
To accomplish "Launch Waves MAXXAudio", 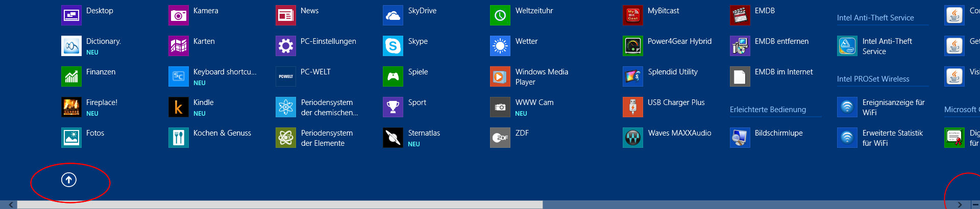I will (x=632, y=138).
